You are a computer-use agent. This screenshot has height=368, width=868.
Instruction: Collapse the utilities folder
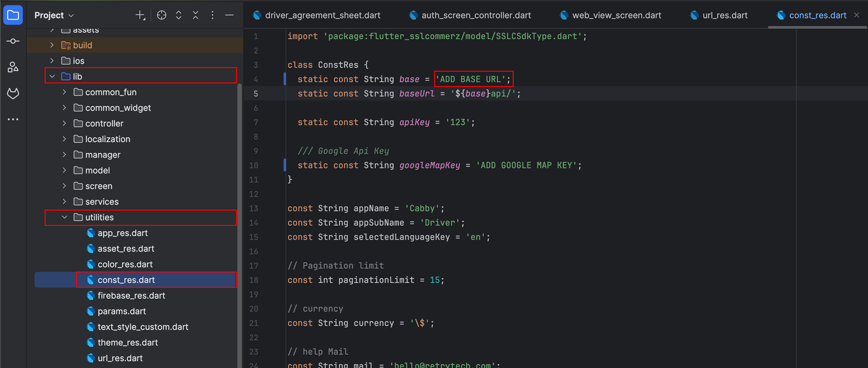coord(64,217)
